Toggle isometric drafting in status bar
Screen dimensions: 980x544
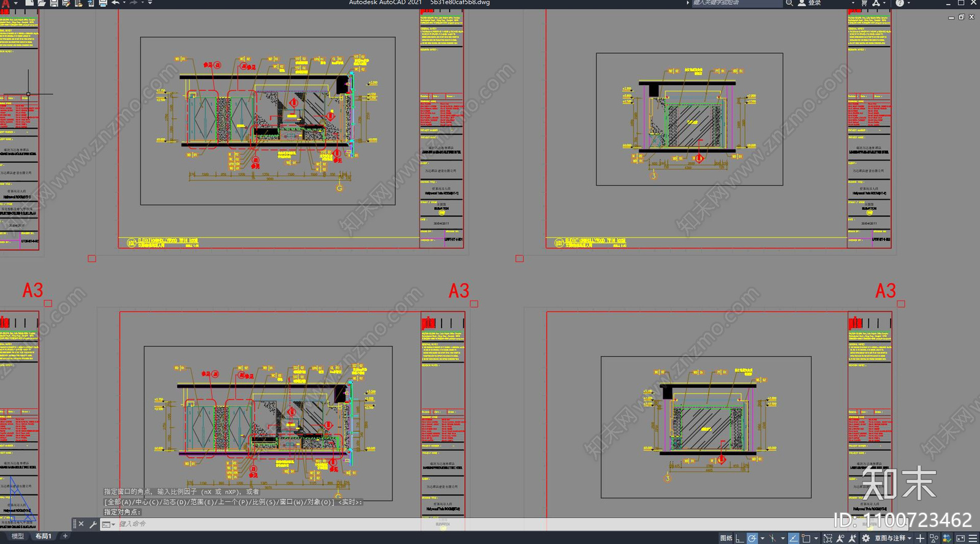pos(773,538)
